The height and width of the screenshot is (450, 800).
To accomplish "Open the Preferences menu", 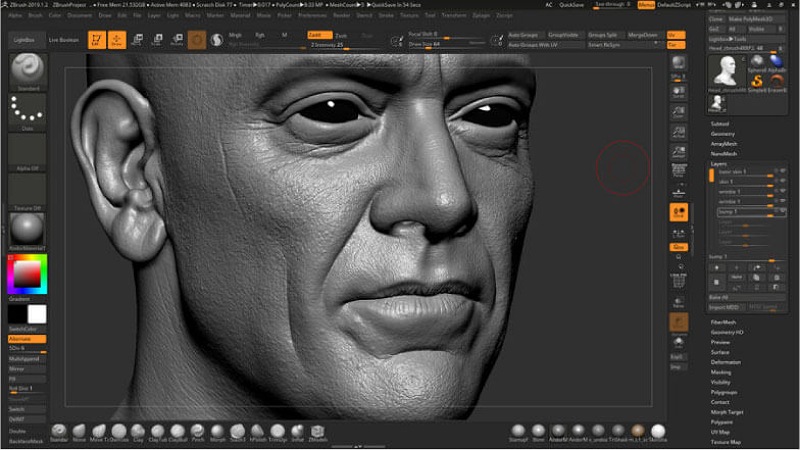I will (x=312, y=16).
